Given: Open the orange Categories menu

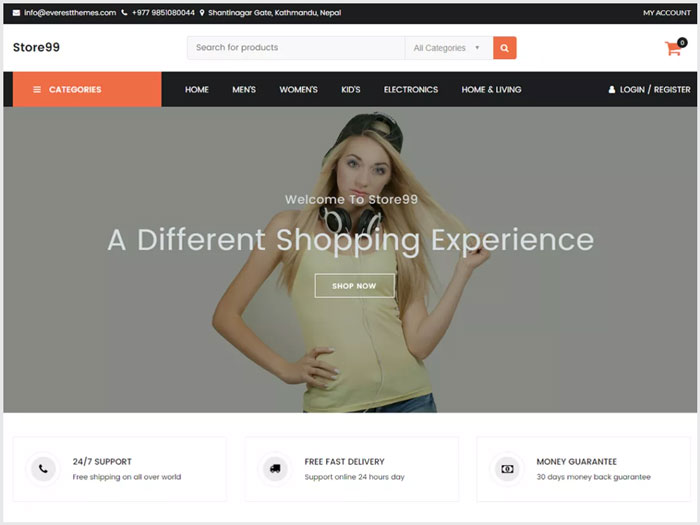Looking at the screenshot, I should [87, 89].
